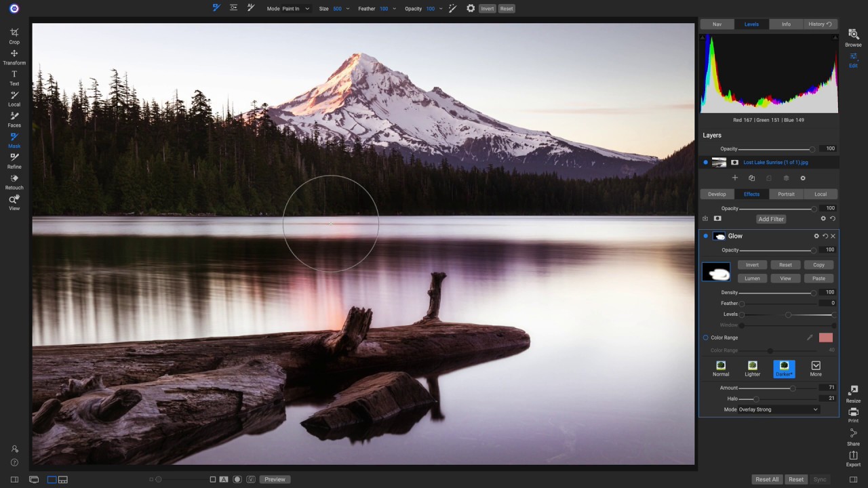Image resolution: width=868 pixels, height=488 pixels.
Task: Open layer settings gear under Layers
Action: pyautogui.click(x=803, y=178)
